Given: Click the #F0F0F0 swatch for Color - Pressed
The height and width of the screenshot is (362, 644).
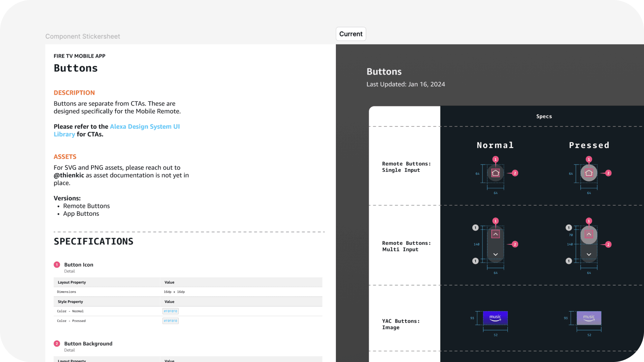Looking at the screenshot, I should (x=170, y=321).
